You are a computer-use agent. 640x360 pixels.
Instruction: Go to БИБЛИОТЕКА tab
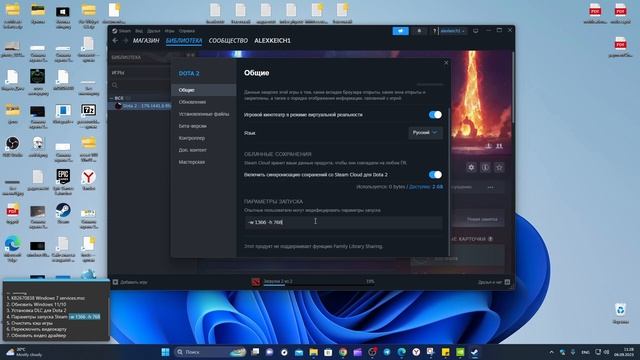pyautogui.click(x=184, y=41)
